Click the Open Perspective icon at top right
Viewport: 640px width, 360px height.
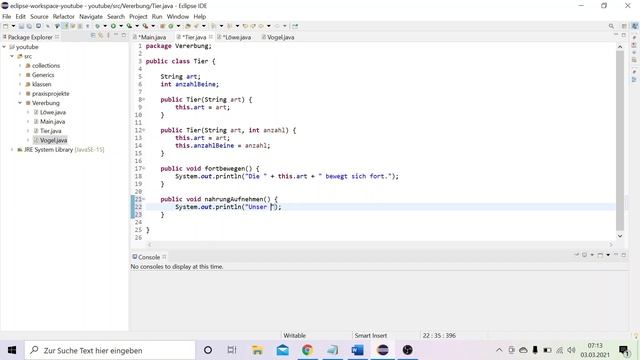624,26
